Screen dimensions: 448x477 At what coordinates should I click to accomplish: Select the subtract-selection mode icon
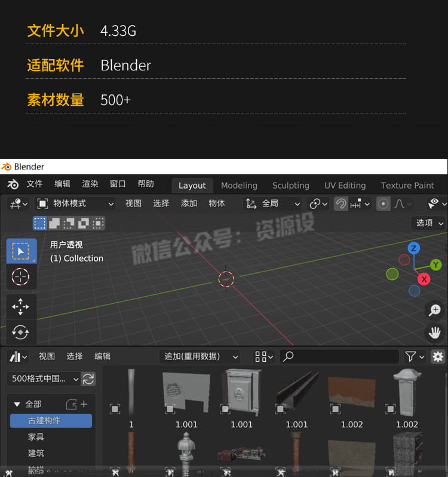[x=69, y=223]
